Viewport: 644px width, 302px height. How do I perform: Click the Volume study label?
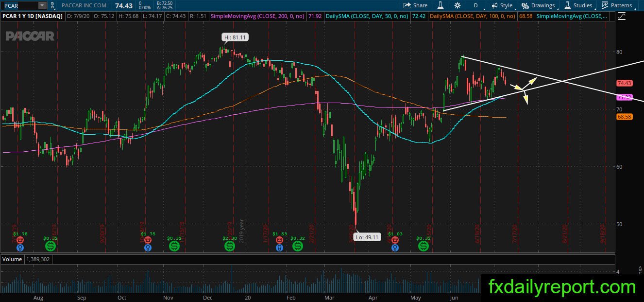coord(12,259)
